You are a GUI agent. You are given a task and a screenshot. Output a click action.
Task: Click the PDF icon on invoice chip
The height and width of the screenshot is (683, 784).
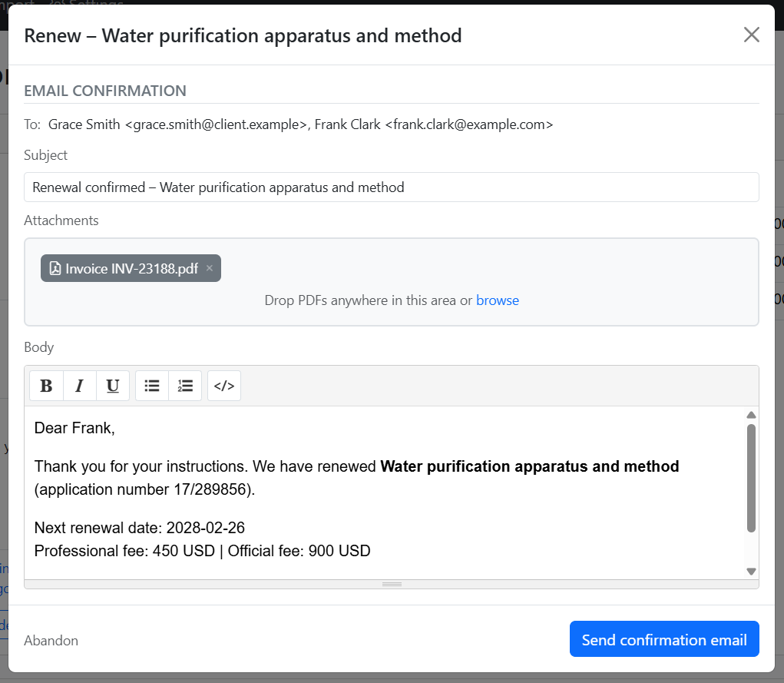click(x=55, y=268)
